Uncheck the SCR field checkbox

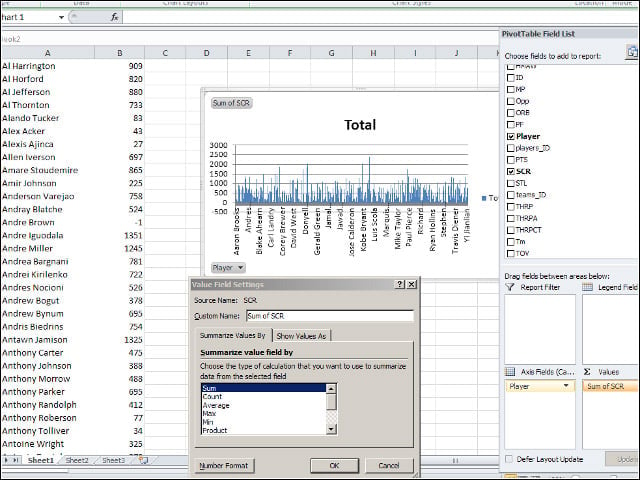pos(511,171)
